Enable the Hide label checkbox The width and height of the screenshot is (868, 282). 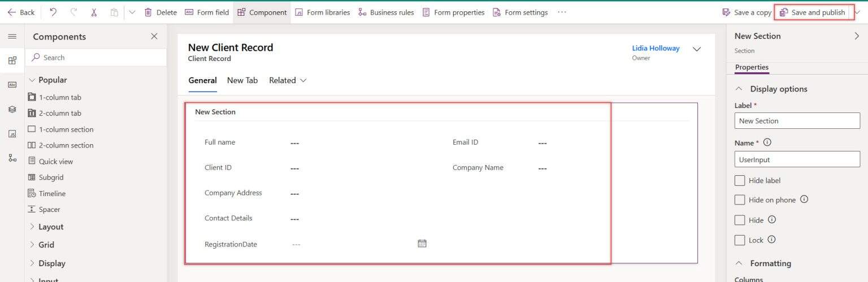pyautogui.click(x=740, y=180)
